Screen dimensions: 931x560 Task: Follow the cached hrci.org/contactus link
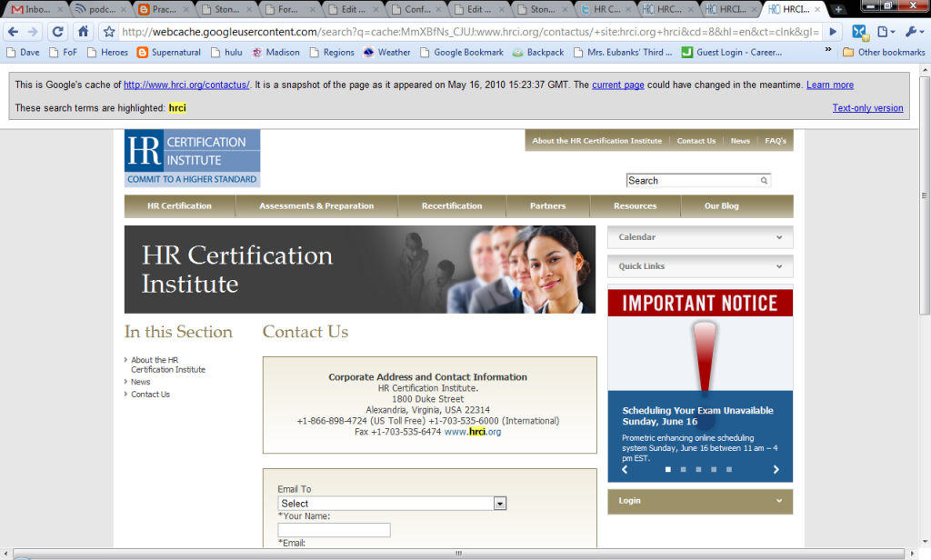[186, 85]
